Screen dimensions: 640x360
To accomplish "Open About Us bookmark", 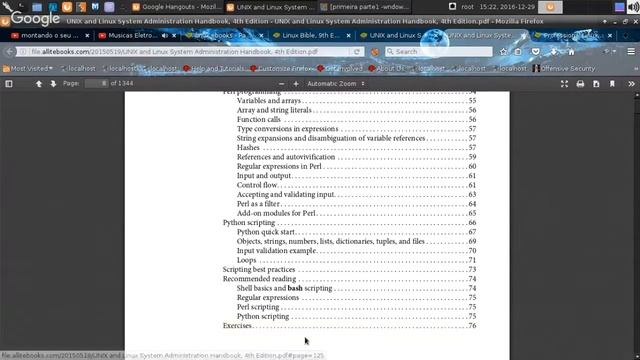I will point(387,69).
